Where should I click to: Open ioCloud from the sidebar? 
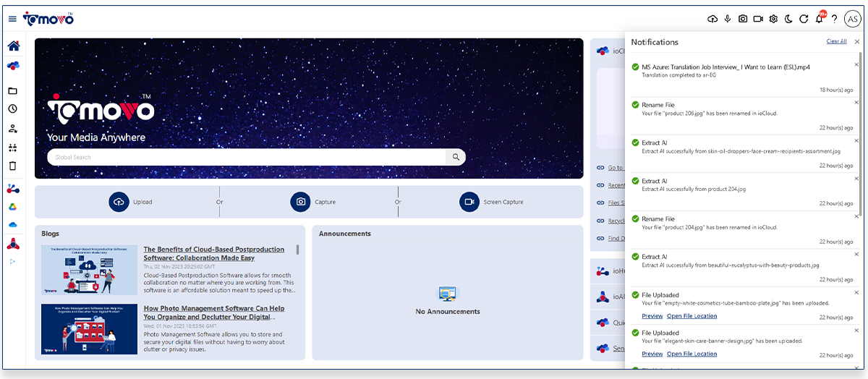[13, 66]
